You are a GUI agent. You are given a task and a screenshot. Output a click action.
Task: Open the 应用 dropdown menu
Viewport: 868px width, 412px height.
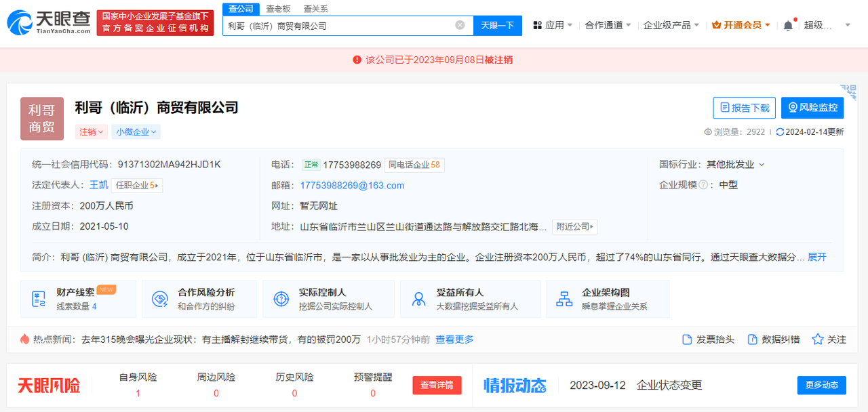(553, 25)
